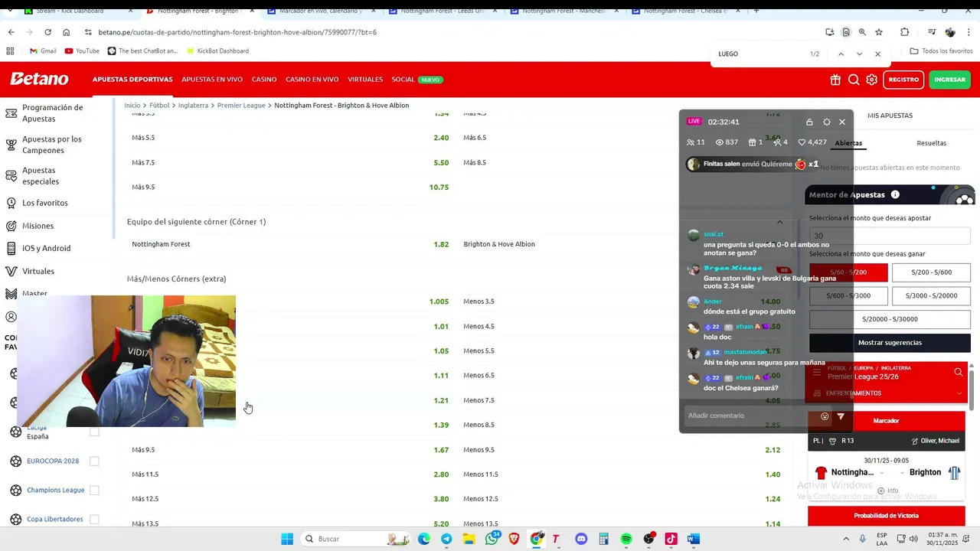This screenshot has width=980, height=551.
Task: Lock the chat overlay with padlock icon
Action: (809, 122)
